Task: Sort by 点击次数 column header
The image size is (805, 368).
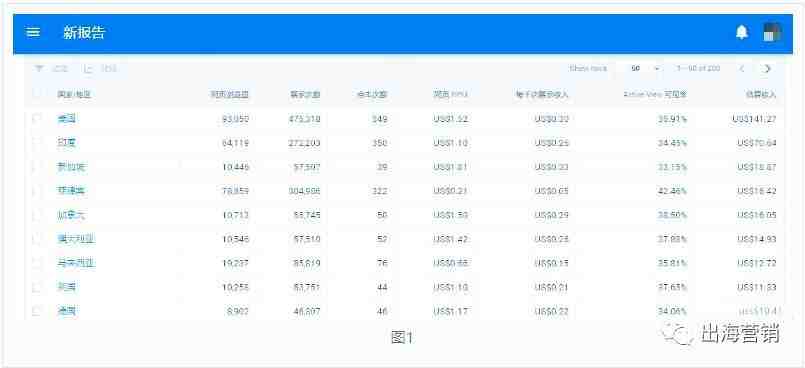Action: click(372, 94)
